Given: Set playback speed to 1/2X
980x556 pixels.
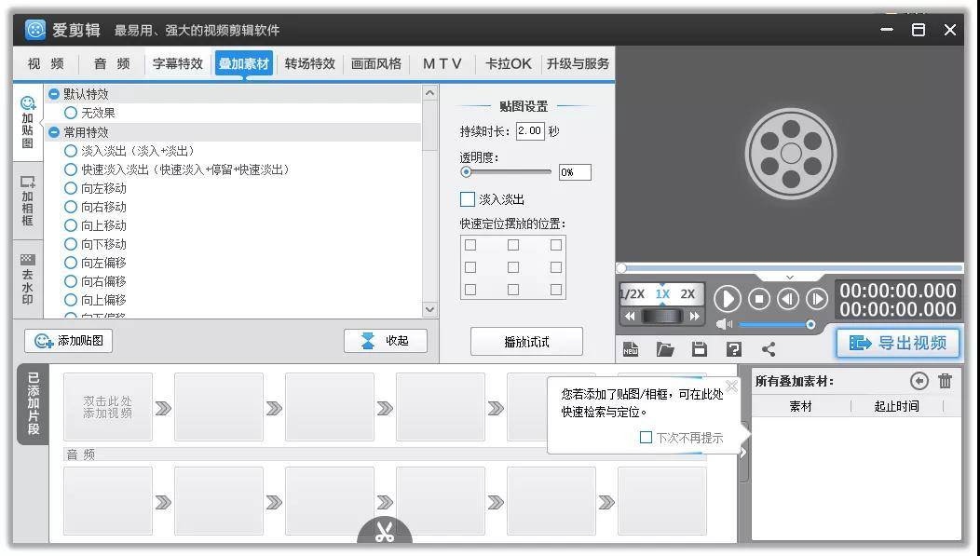Looking at the screenshot, I should tap(633, 294).
